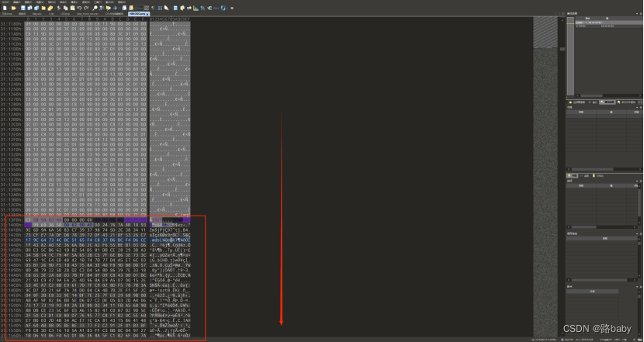Click the Goto blue arrow icon
This screenshot has width=644, height=342.
coord(115,8)
